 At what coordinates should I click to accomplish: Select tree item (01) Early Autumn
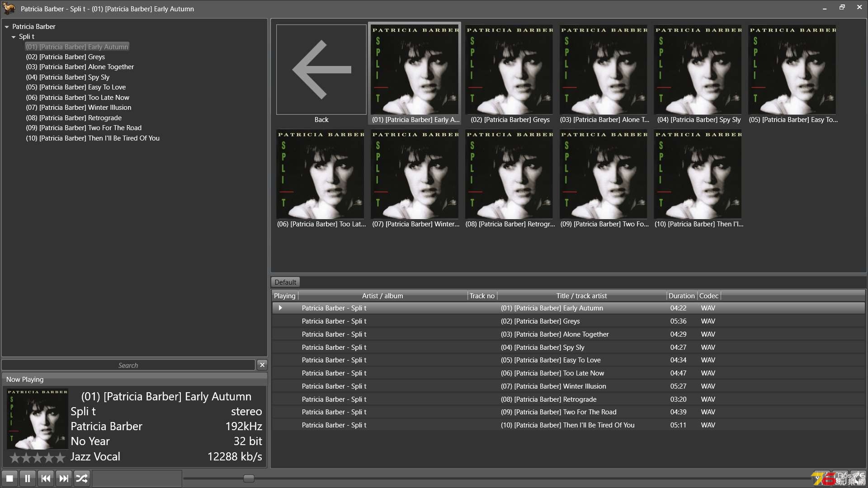click(77, 47)
